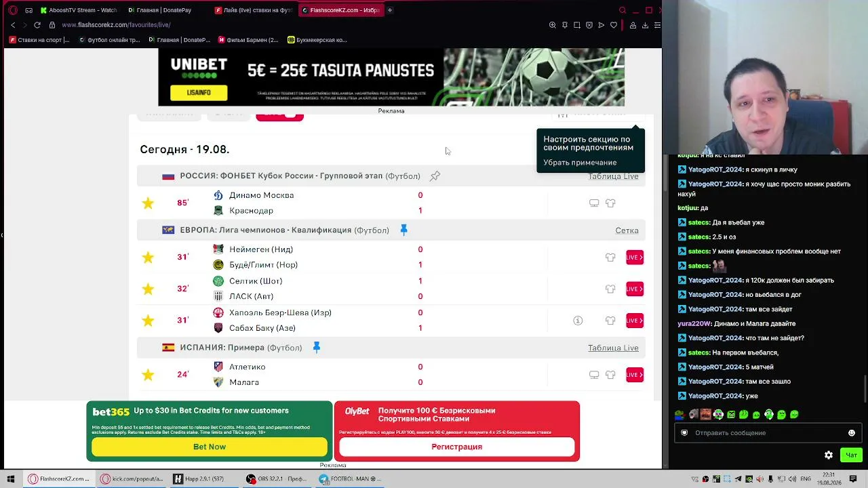Viewport: 868px width, 488px height.
Task: Toggle favorite star for Атлетико vs Малага
Action: click(148, 375)
